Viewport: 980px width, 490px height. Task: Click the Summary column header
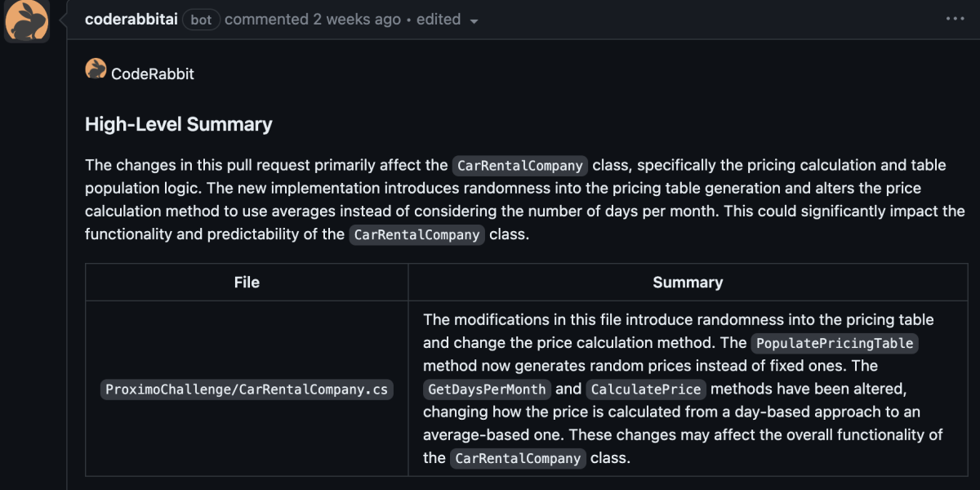point(688,283)
